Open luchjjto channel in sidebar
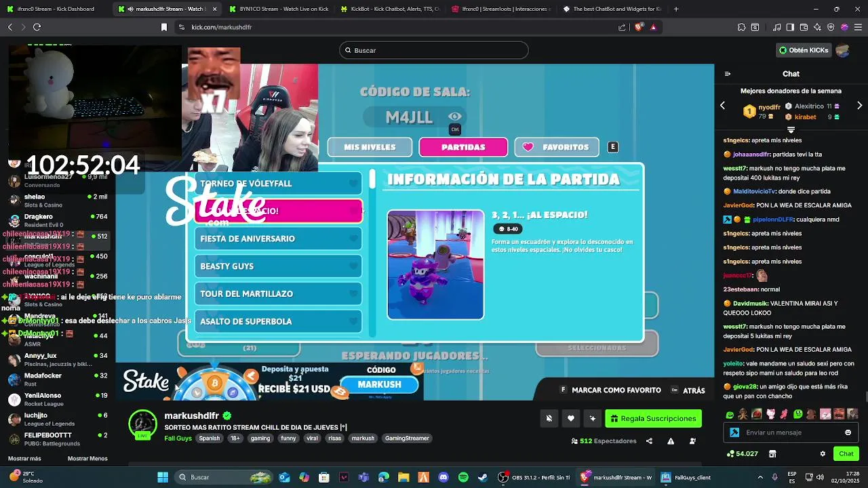The width and height of the screenshot is (868, 488). click(x=58, y=419)
